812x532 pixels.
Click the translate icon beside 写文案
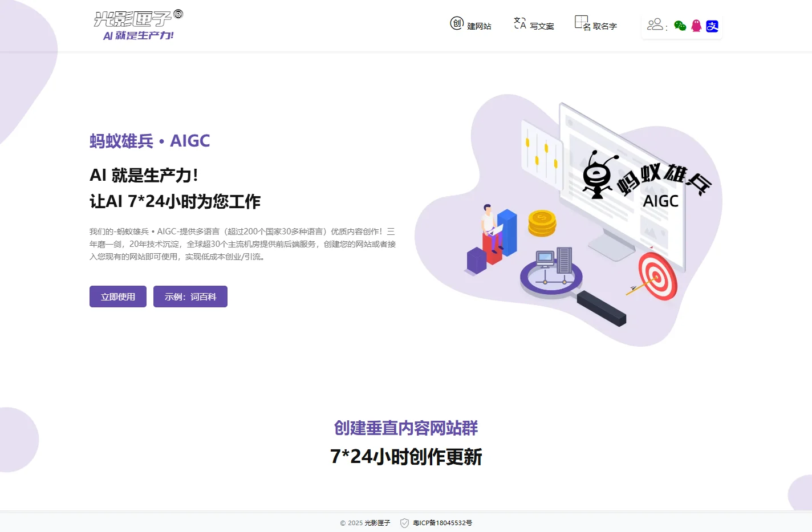[519, 23]
